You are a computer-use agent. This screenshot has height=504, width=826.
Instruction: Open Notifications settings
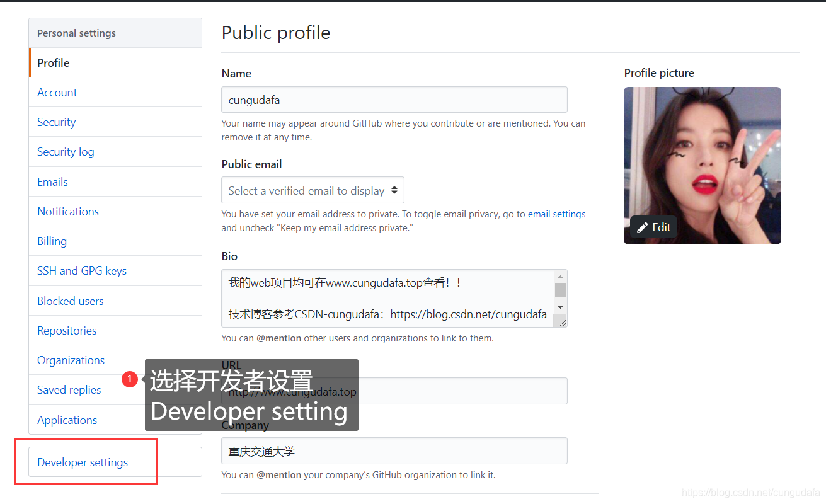pyautogui.click(x=115, y=211)
